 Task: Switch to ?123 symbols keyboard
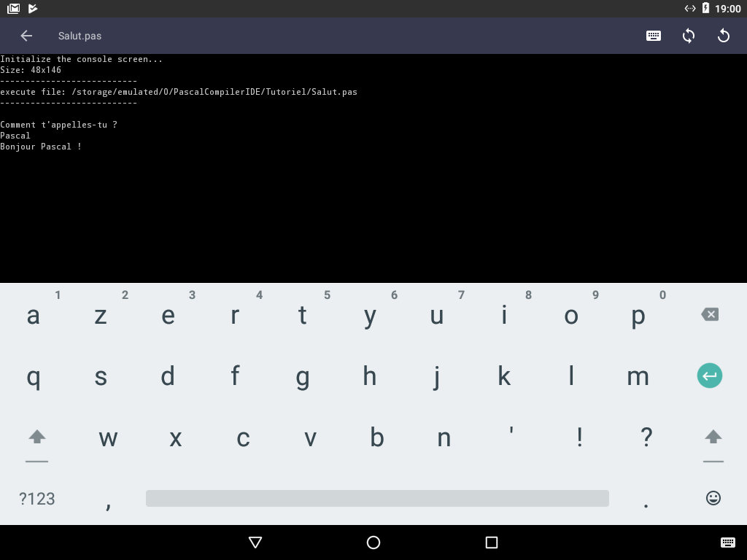point(36,499)
